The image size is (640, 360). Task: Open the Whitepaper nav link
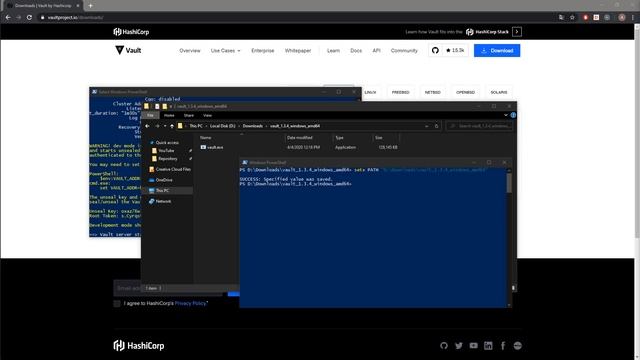(x=298, y=51)
